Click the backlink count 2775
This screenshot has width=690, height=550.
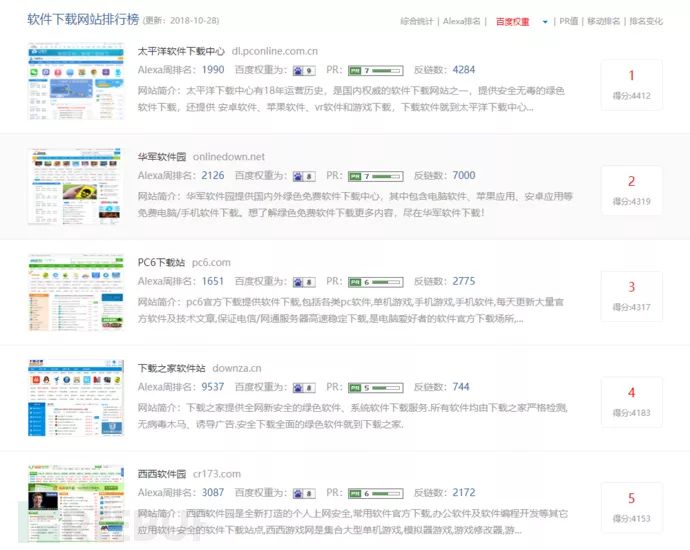[464, 281]
